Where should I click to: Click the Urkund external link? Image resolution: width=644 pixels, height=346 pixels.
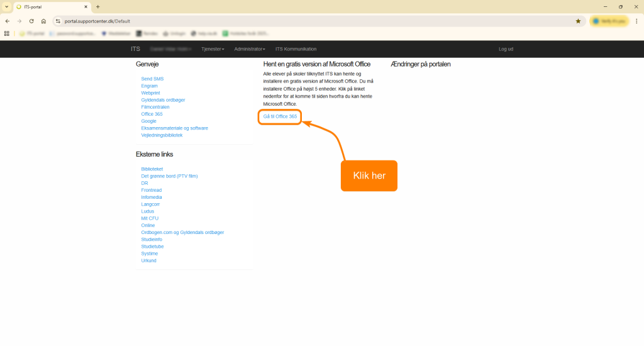[x=148, y=260]
